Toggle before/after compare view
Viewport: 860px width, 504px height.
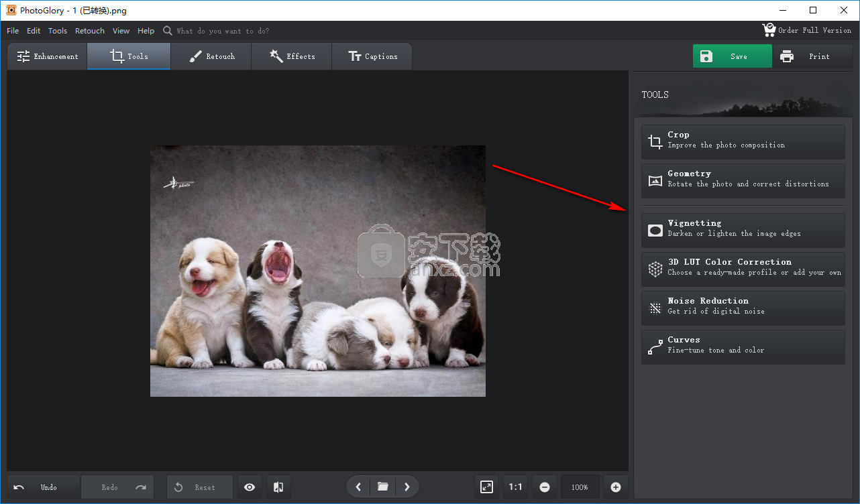pos(278,487)
